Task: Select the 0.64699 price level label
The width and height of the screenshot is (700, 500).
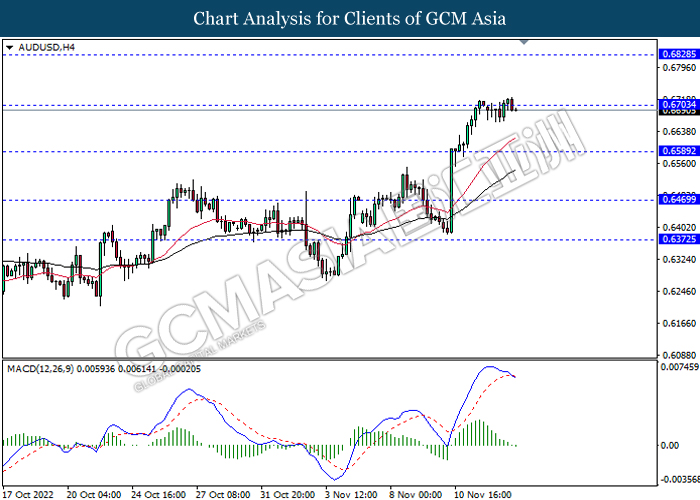Action: [679, 200]
